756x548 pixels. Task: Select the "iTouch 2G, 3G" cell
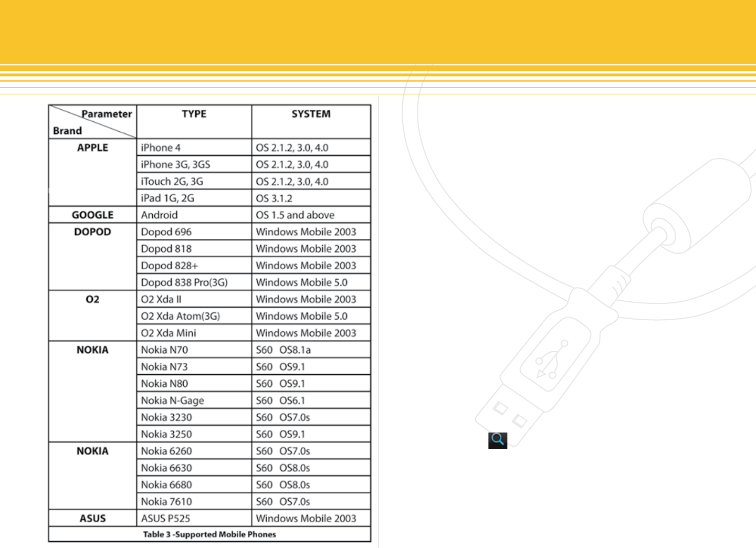click(194, 181)
